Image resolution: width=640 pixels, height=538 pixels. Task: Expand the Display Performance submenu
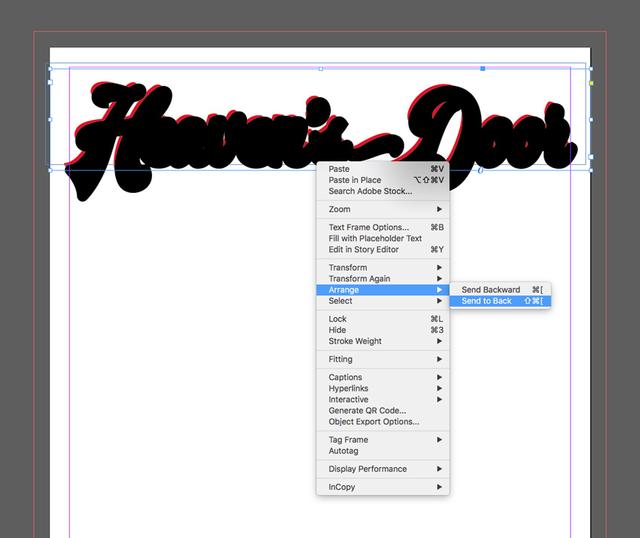tap(383, 469)
